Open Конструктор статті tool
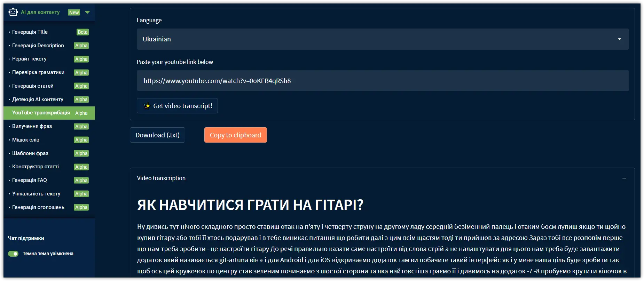Screen dimensions: 644x281 (36, 167)
